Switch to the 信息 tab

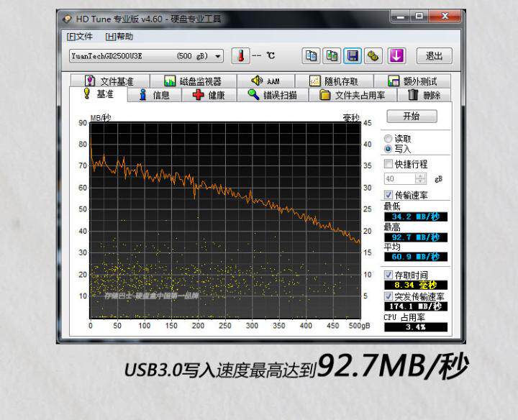coord(154,95)
